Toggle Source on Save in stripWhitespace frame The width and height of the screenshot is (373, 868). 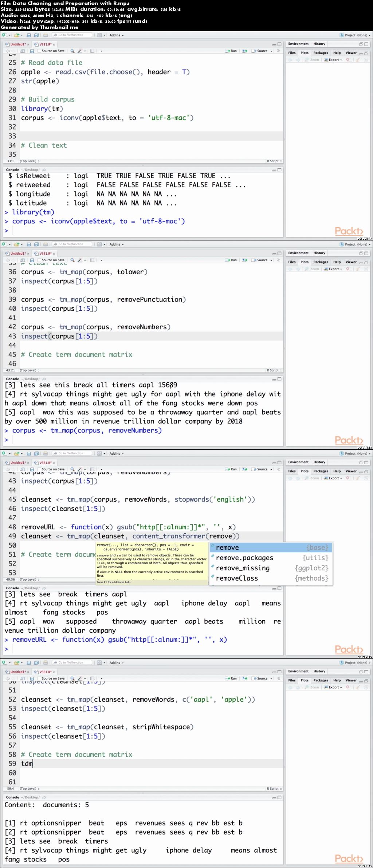tap(39, 678)
